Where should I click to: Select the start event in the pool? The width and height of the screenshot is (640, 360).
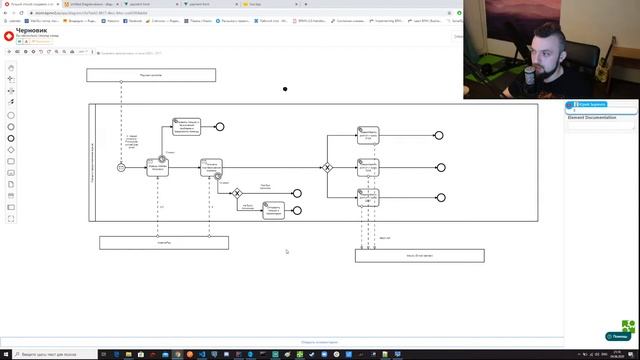pos(121,167)
